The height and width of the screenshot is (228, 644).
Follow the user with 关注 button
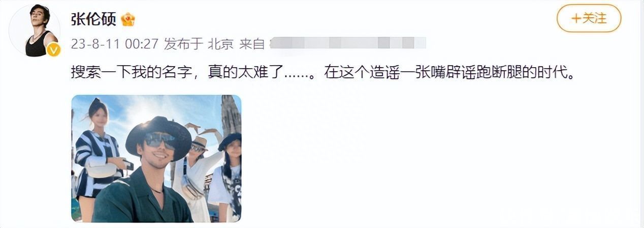[589, 19]
